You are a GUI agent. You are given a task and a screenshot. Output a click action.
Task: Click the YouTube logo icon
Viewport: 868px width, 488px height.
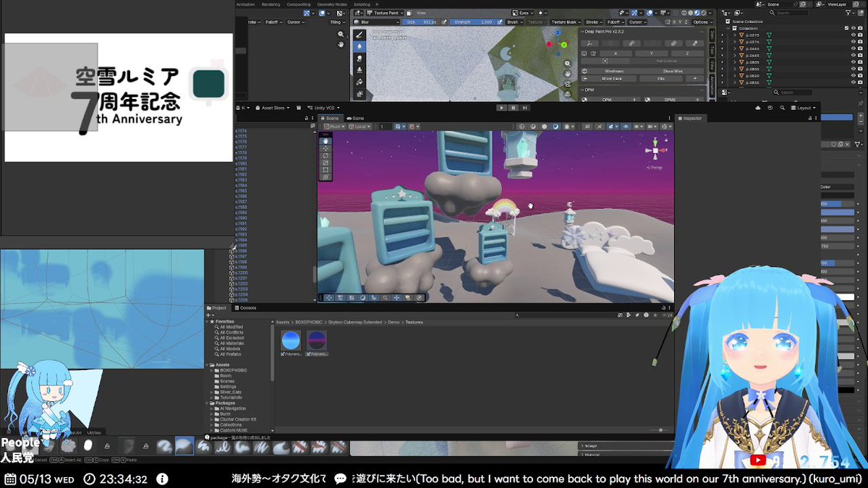pos(758,460)
